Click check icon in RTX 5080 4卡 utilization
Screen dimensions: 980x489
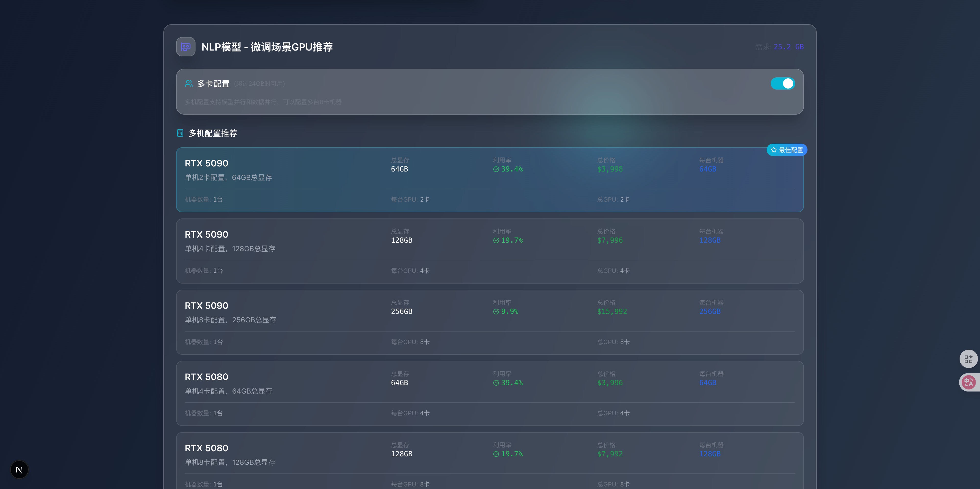496,383
